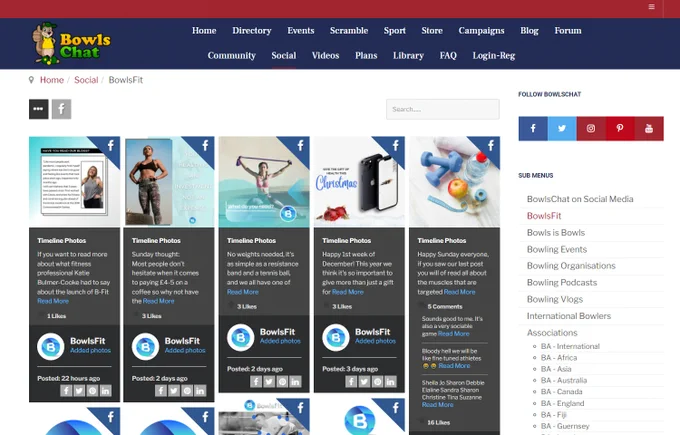Screen dimensions: 680x435
Task: Open BA - England association link
Action: coord(562,403)
